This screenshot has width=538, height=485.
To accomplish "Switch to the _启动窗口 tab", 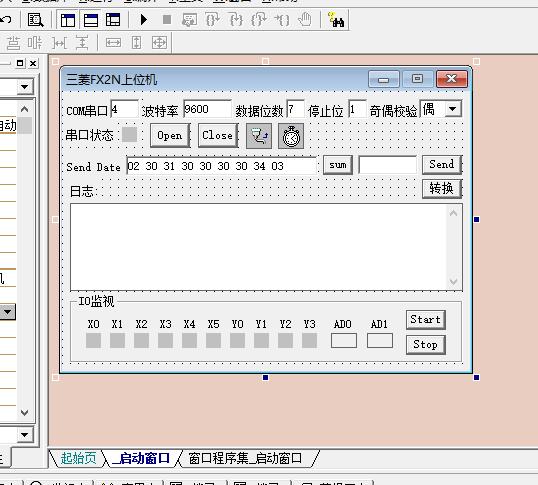I will 141,458.
